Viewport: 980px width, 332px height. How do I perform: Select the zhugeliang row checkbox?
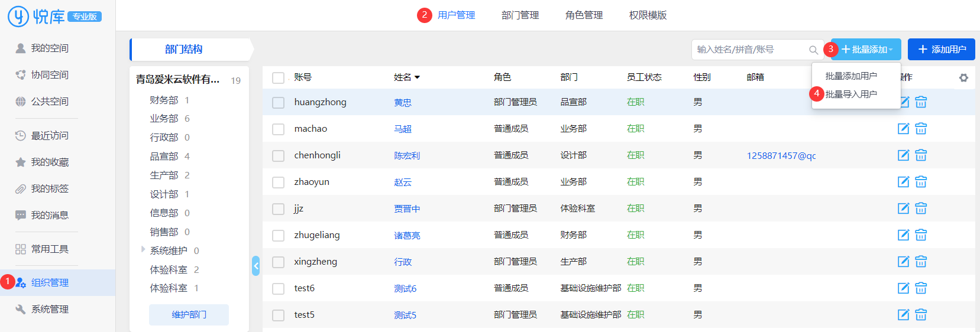coord(278,236)
